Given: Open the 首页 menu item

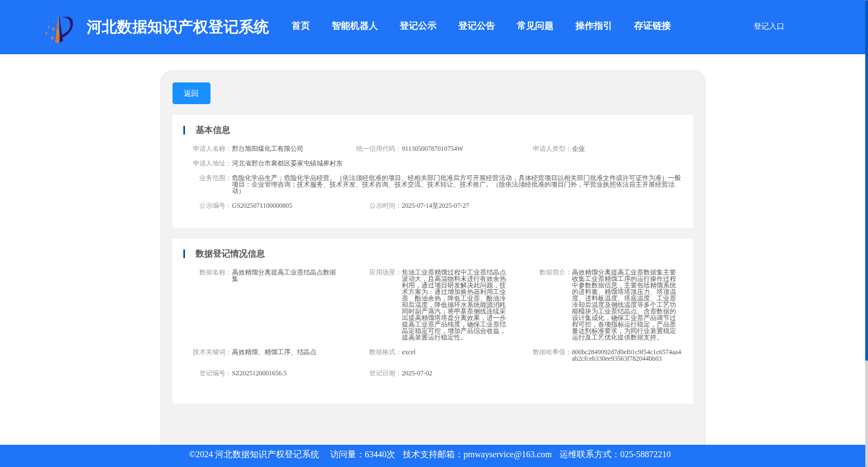Looking at the screenshot, I should (x=301, y=26).
